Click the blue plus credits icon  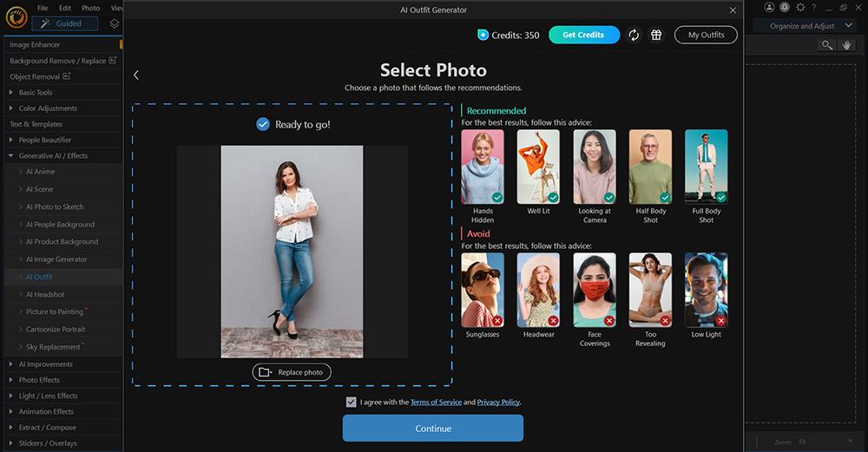point(483,35)
